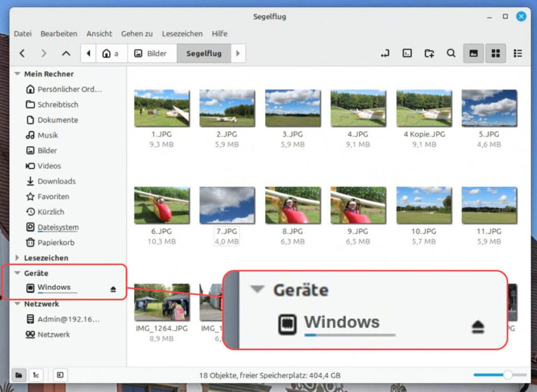Show tree view in sidebar
Viewport: 537px width, 392px height.
pyautogui.click(x=36, y=375)
